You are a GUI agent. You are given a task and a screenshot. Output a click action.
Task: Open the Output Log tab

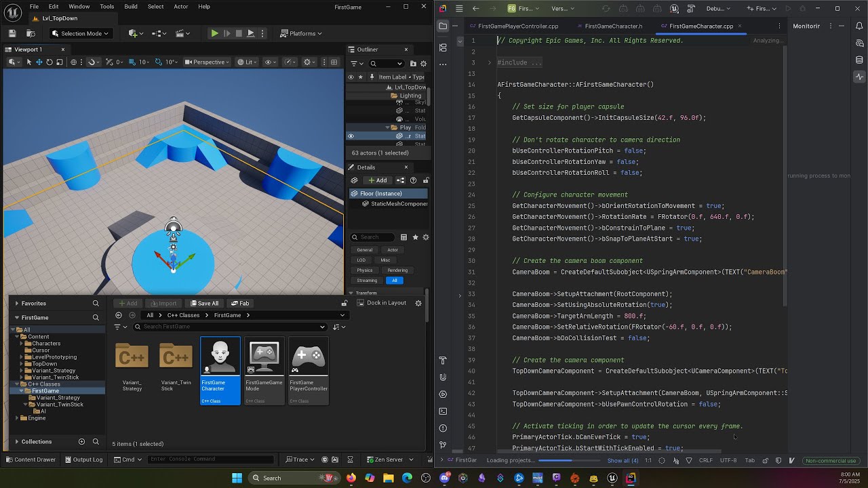coord(83,460)
